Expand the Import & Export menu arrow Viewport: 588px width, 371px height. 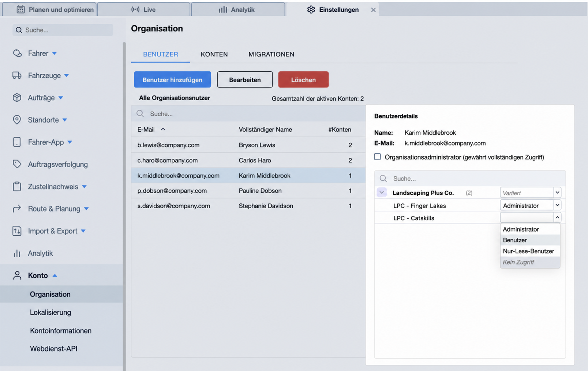(x=83, y=231)
